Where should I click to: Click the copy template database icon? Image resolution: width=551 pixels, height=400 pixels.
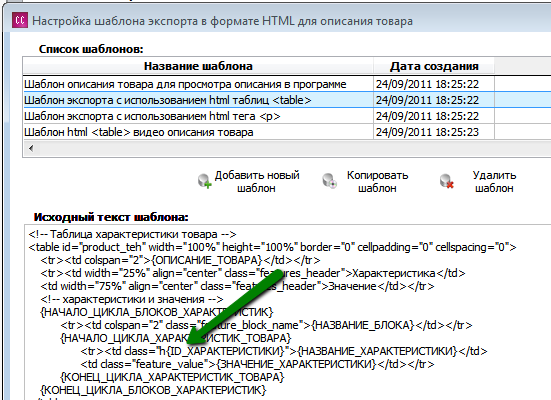[330, 181]
